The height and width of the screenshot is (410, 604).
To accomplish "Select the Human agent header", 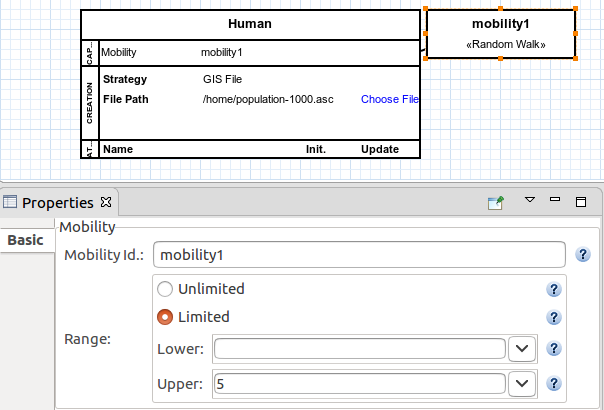I will [x=250, y=24].
